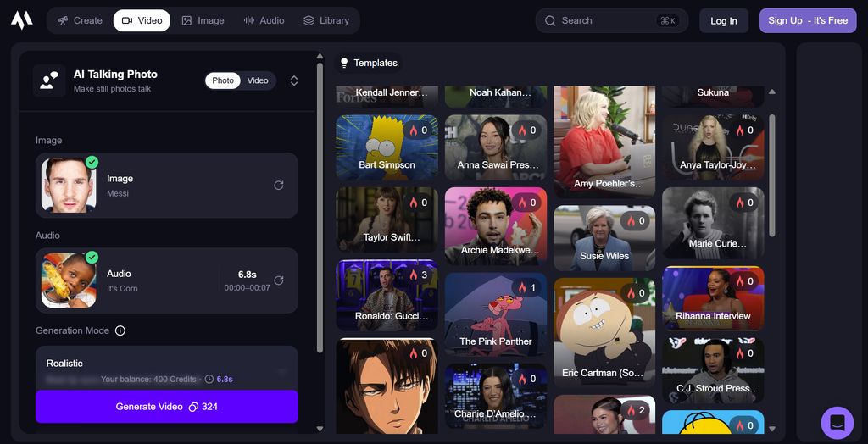The height and width of the screenshot is (444, 868).
Task: Click the flame like badge on Marie Curie
Action: pyautogui.click(x=744, y=203)
